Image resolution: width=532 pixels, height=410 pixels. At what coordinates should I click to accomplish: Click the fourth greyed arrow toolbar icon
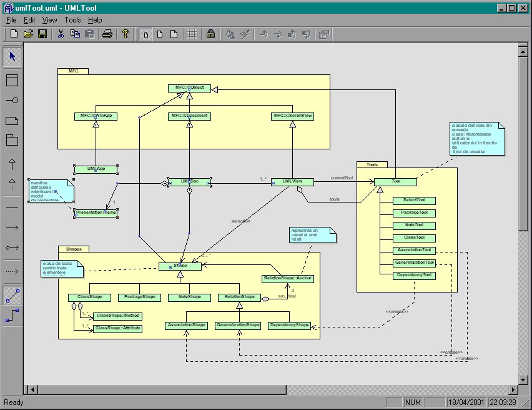click(x=306, y=34)
